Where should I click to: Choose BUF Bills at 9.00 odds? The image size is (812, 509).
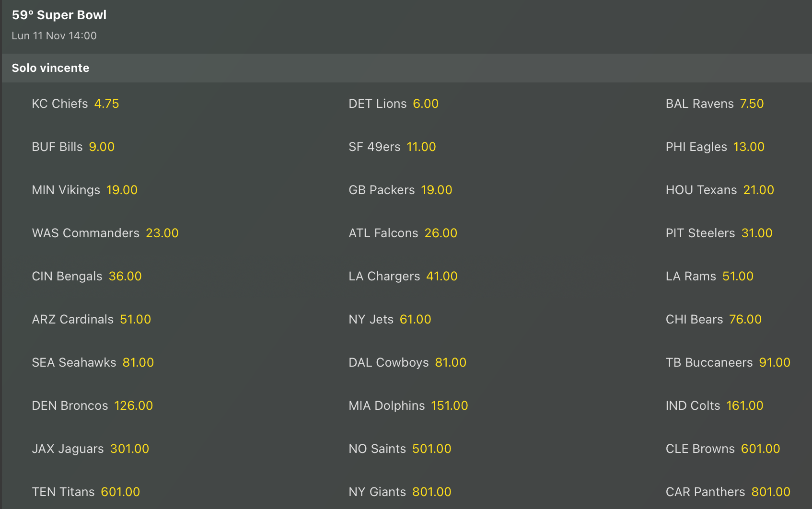click(73, 147)
